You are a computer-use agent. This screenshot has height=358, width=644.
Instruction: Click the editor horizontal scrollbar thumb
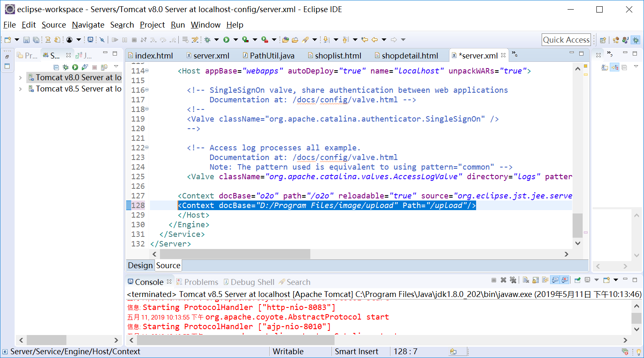235,254
